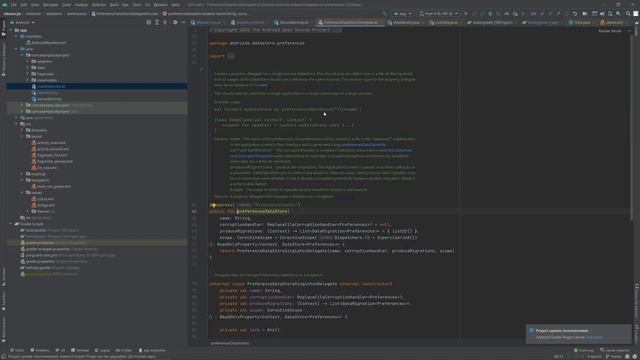
Task: Open the Build menu
Action: tap(114, 4)
